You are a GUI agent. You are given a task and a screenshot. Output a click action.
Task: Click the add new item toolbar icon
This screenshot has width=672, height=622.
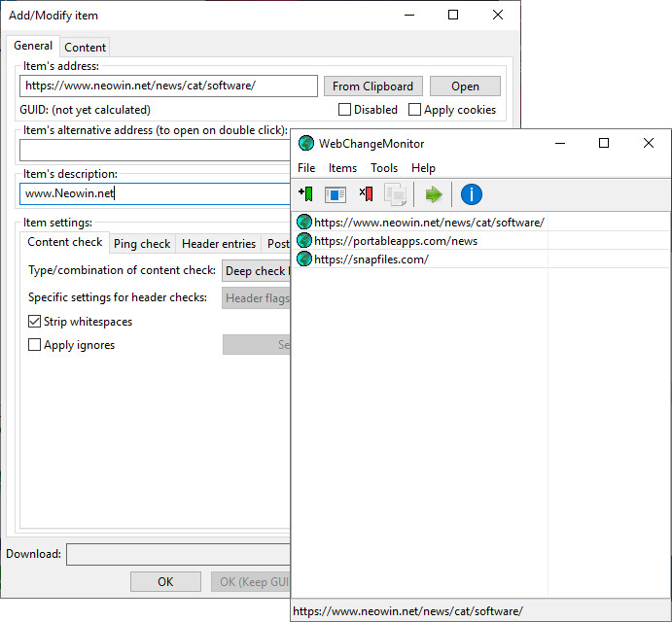tap(305, 194)
